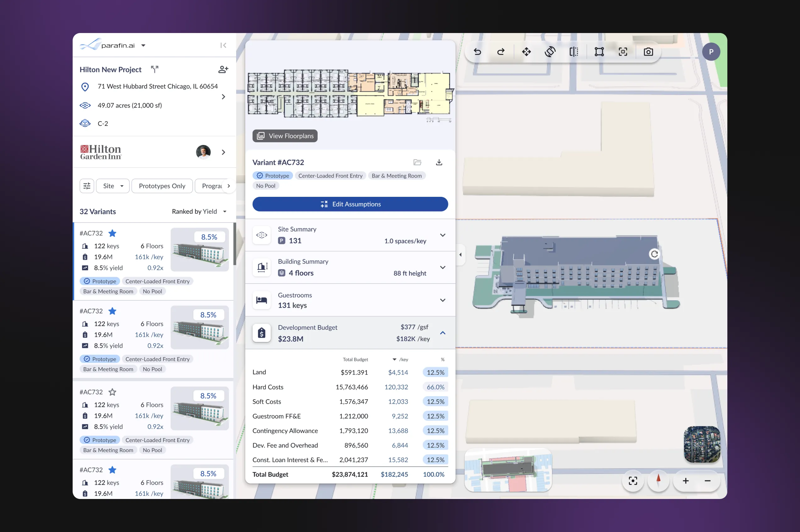Unfavorite the first #AC732 variant star

click(112, 233)
